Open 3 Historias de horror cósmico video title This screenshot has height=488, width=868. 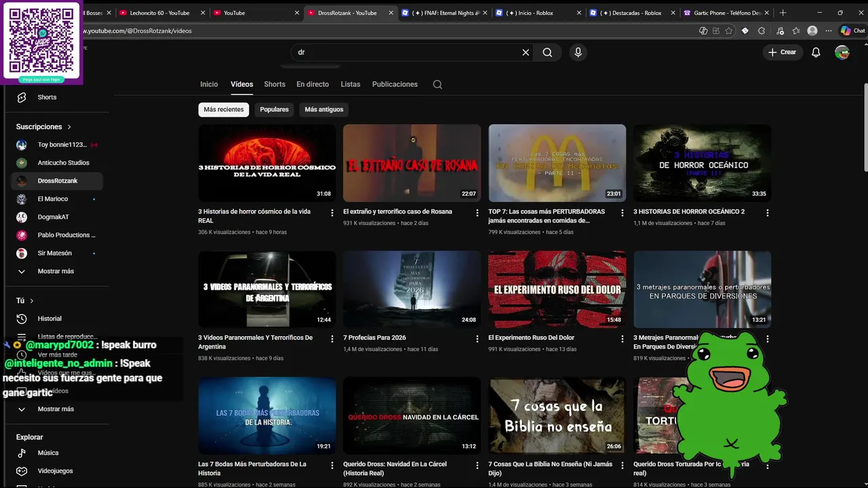click(x=254, y=216)
